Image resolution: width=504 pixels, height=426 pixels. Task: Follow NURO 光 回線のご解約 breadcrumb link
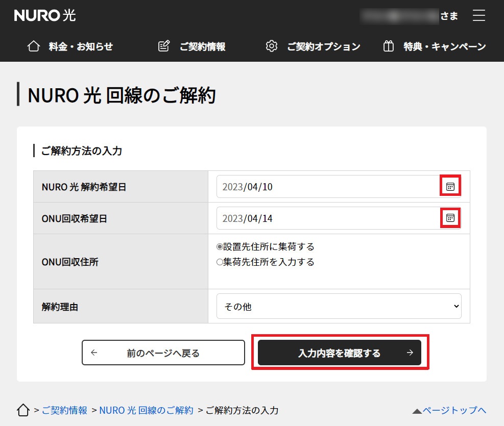point(146,410)
